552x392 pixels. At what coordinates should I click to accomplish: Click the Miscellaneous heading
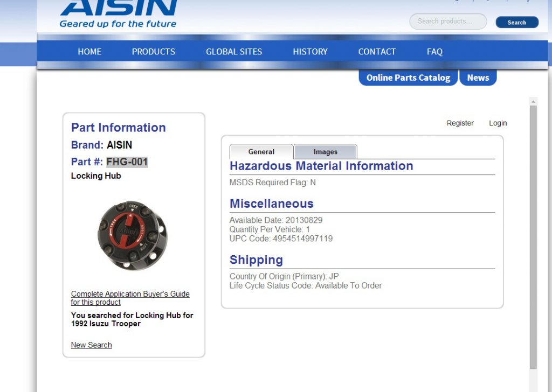tap(272, 204)
